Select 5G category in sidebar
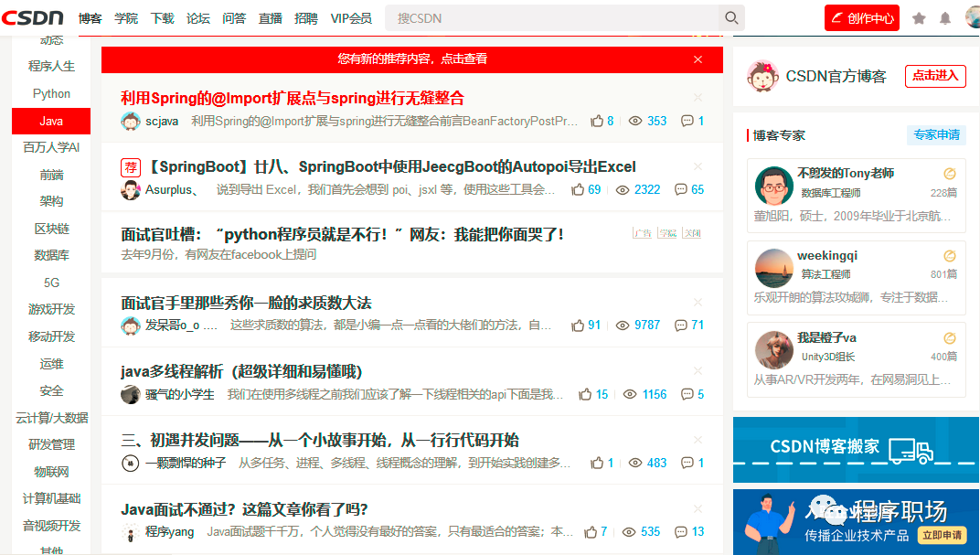The height and width of the screenshot is (555, 980). (51, 283)
